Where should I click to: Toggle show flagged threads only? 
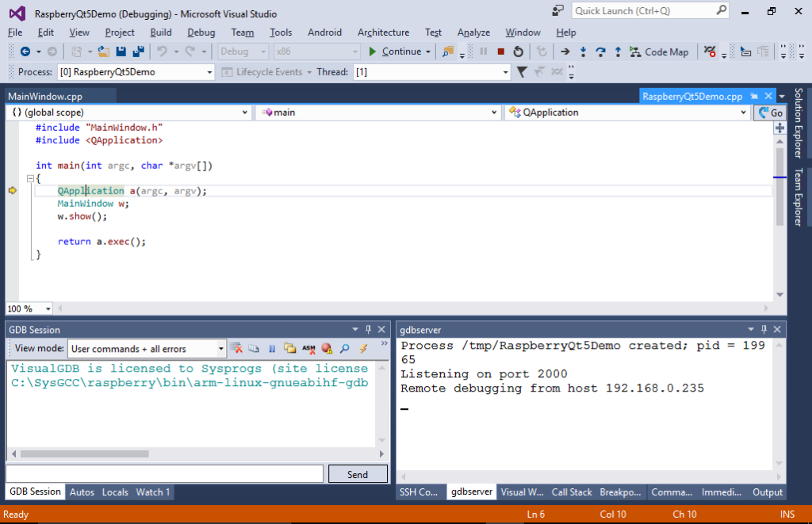tap(540, 71)
